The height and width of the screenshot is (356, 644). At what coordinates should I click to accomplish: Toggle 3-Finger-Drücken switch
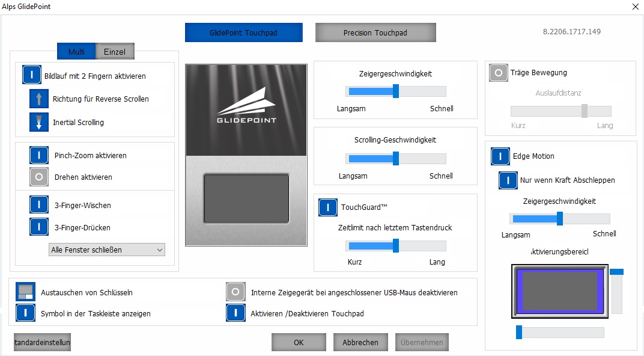click(x=39, y=227)
